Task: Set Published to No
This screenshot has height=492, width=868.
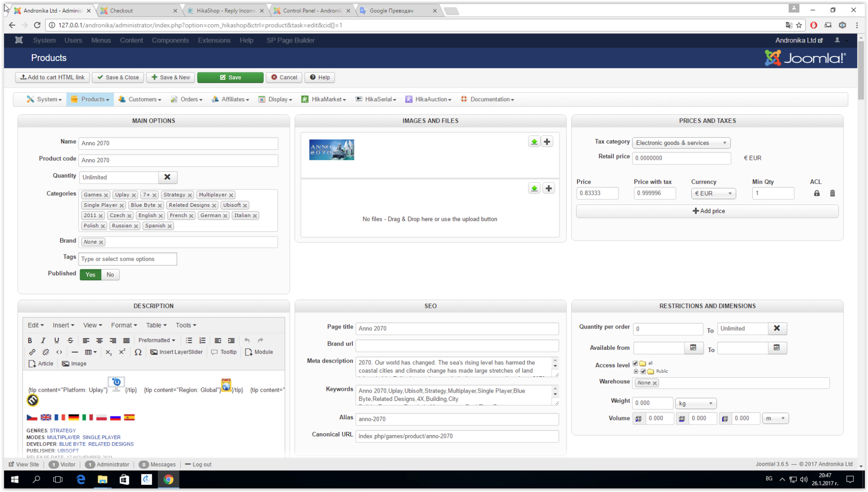Action: 110,275
